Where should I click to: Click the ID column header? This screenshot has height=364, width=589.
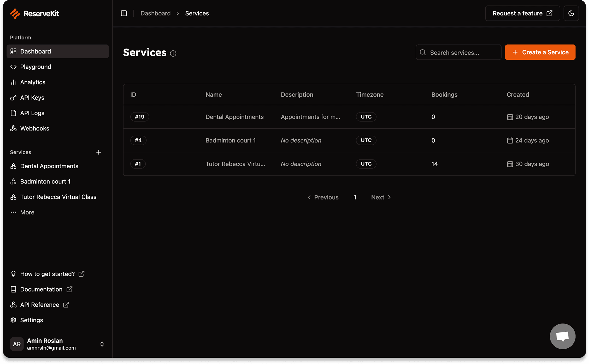coord(133,95)
